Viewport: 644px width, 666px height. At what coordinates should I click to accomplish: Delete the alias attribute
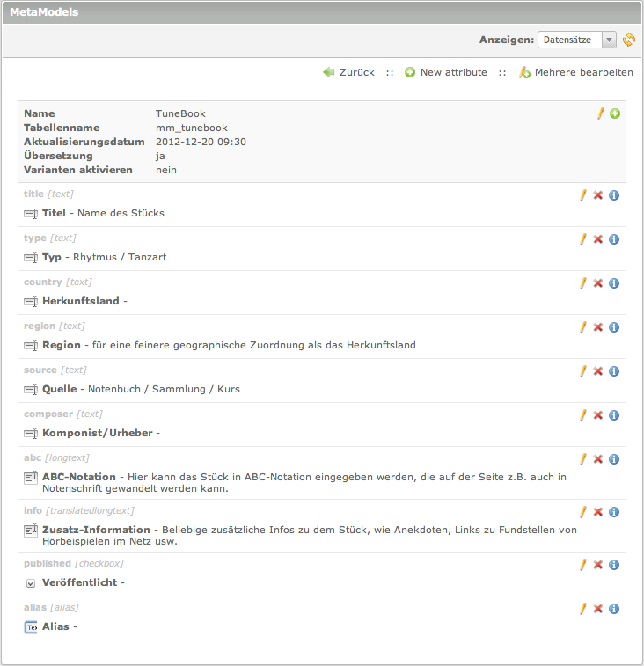(x=598, y=609)
